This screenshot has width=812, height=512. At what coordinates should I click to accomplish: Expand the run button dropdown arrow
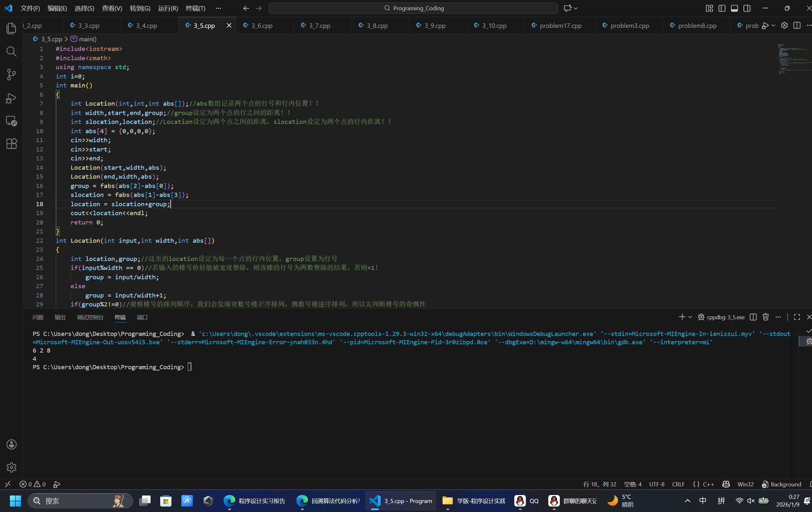tap(773, 26)
